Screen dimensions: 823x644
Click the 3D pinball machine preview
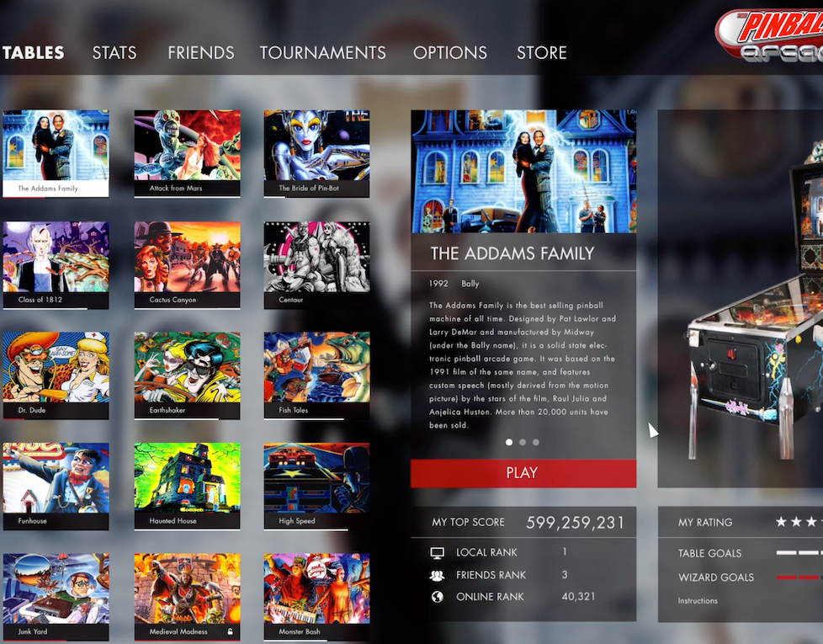754,299
